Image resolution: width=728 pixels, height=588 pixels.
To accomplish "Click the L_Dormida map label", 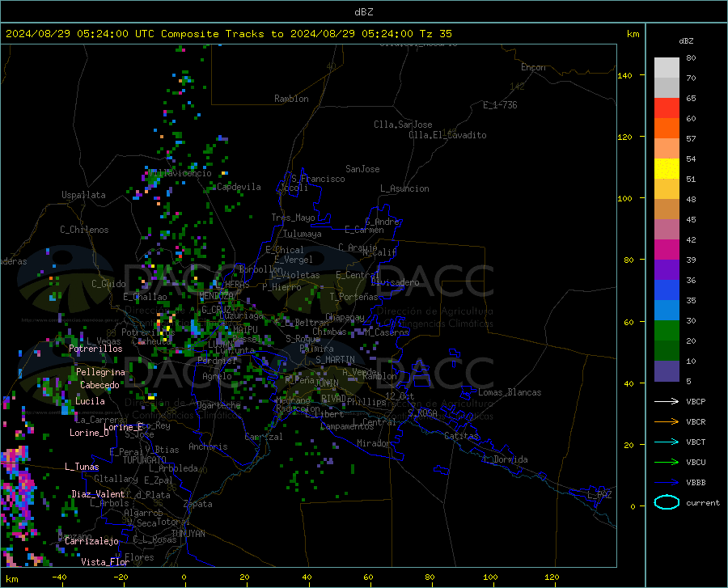I will coord(506,459).
